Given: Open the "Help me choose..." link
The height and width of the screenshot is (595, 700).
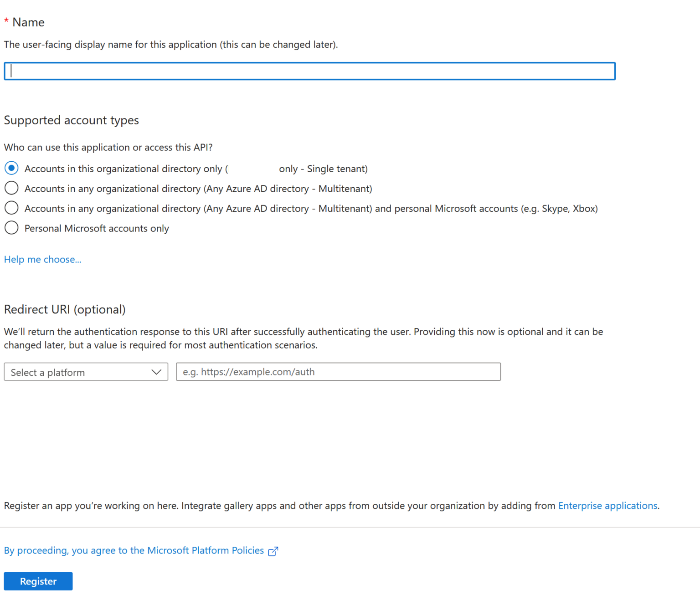Looking at the screenshot, I should point(42,259).
